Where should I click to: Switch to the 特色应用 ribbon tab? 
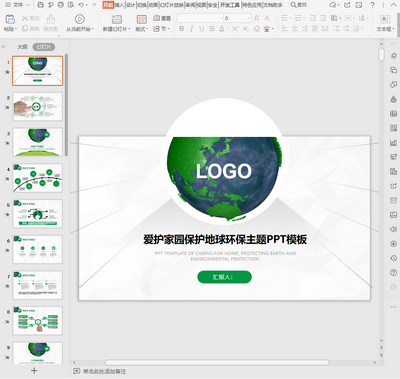point(252,5)
